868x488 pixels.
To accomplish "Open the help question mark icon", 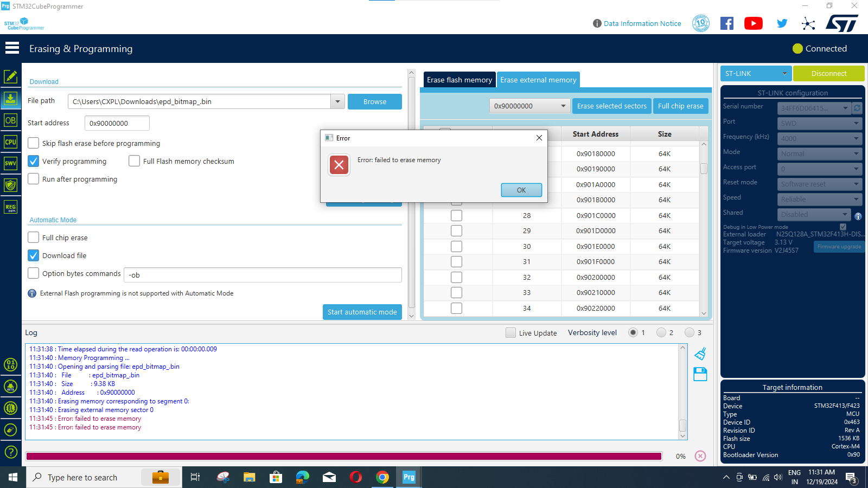I will pyautogui.click(x=10, y=452).
